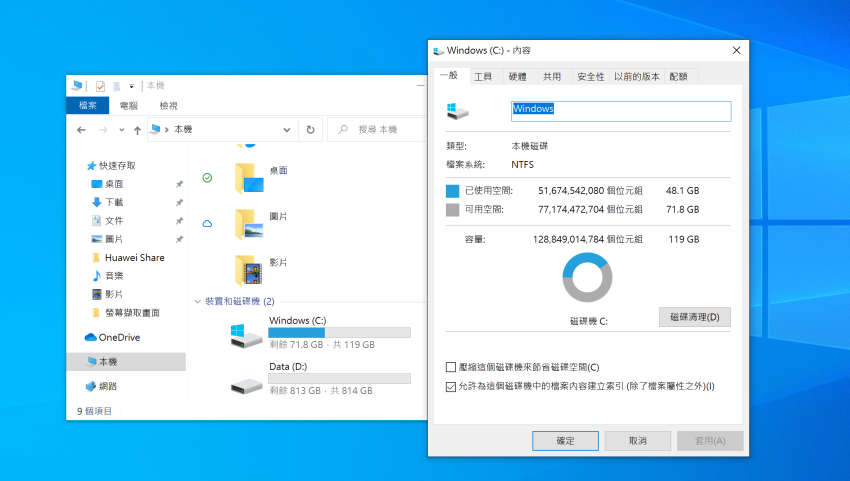The width and height of the screenshot is (850, 481).
Task: Click the new folder icon in Explorer title bar
Action: click(x=117, y=86)
